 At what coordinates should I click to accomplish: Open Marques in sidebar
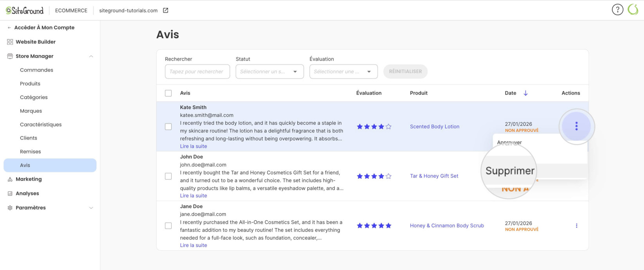click(31, 111)
